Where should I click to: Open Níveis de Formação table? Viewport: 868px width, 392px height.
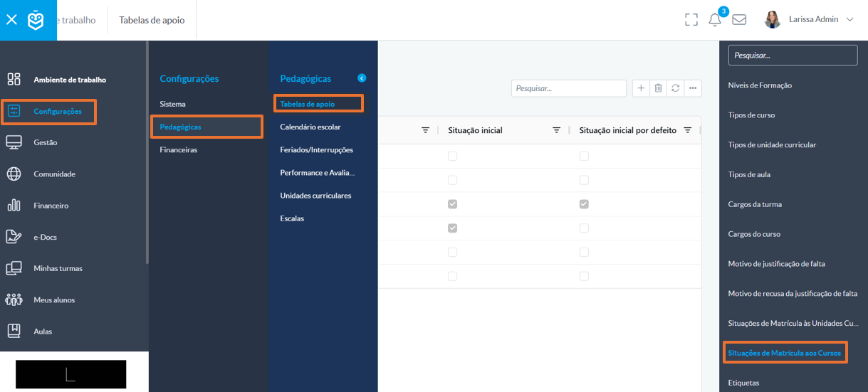(760, 85)
